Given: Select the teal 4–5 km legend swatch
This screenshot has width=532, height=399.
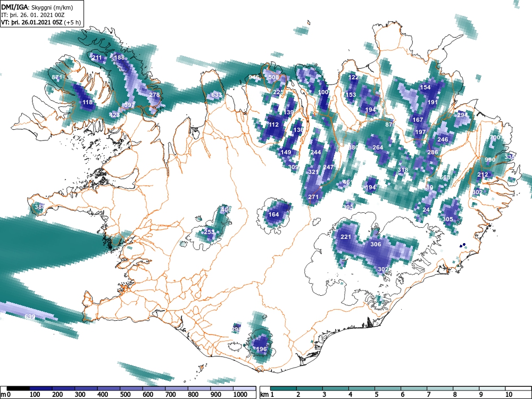Looking at the screenshot, I should point(362,388).
